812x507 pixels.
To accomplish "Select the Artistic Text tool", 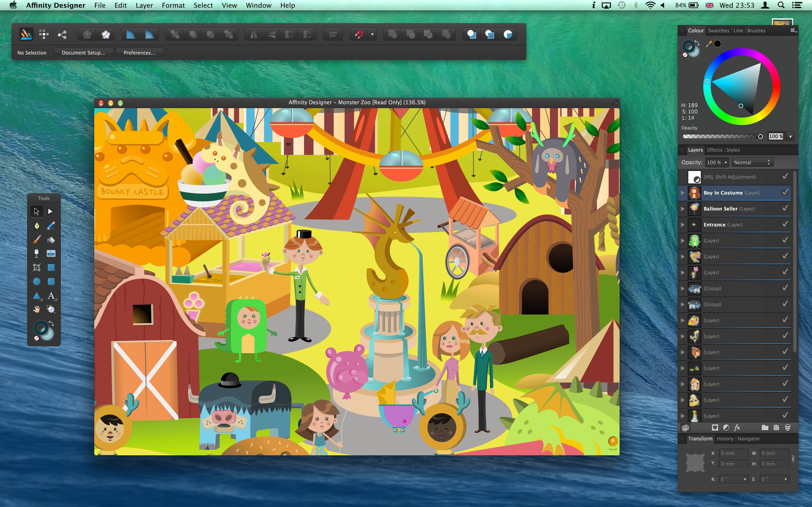I will (x=51, y=296).
